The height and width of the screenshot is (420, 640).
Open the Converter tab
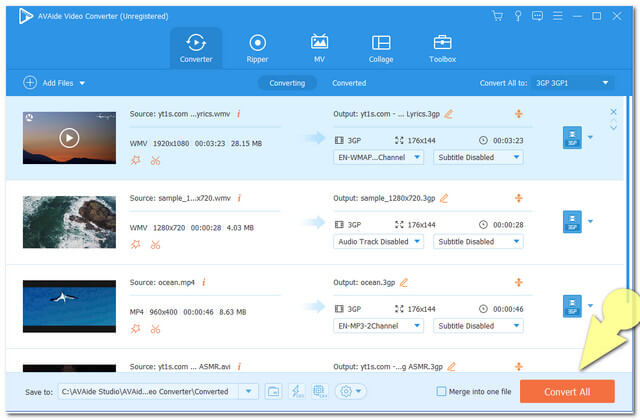196,48
